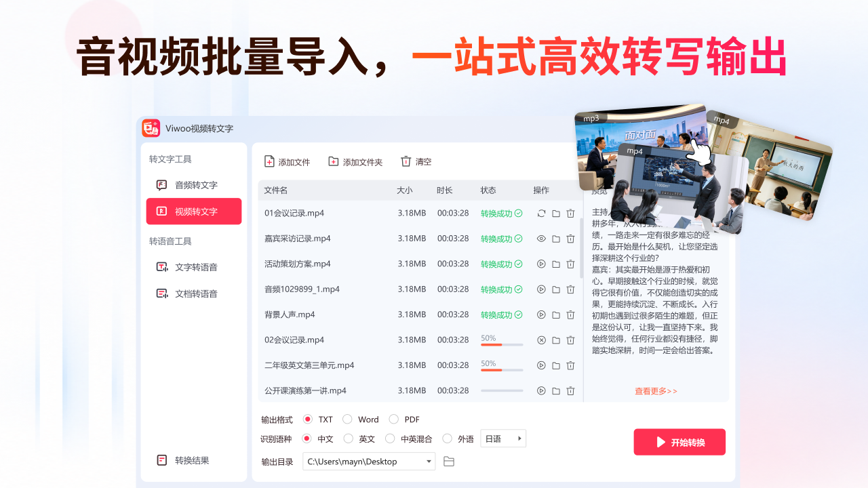Image resolution: width=868 pixels, height=488 pixels.
Task: Click the Viwoo app logo icon
Action: tap(151, 128)
